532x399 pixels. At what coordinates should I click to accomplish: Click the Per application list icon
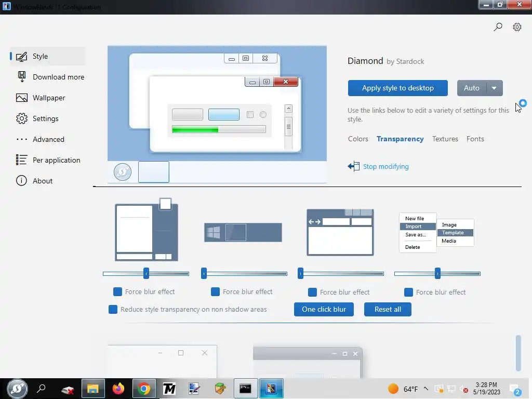(21, 160)
